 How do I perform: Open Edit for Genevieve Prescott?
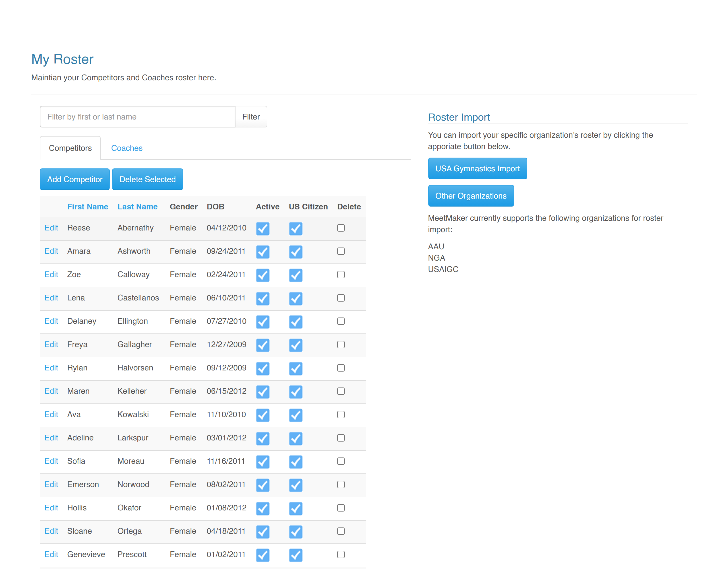click(51, 555)
